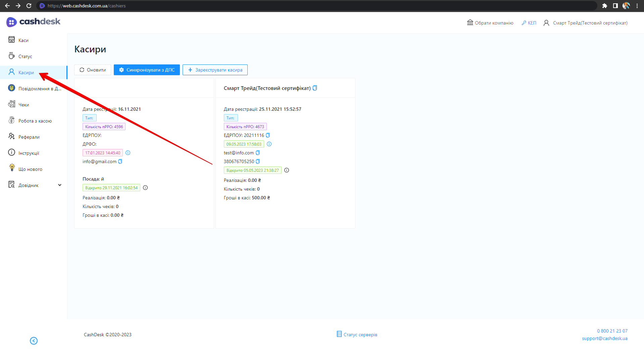Image resolution: width=644 pixels, height=349 pixels.
Task: Show info for shift opened 29.11.2021
Action: pyautogui.click(x=145, y=188)
